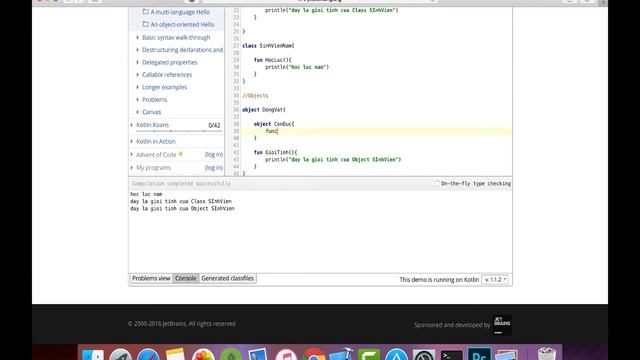Click folder icon beside An object-oriented Hello
The image size is (640, 360).
pos(145,24)
